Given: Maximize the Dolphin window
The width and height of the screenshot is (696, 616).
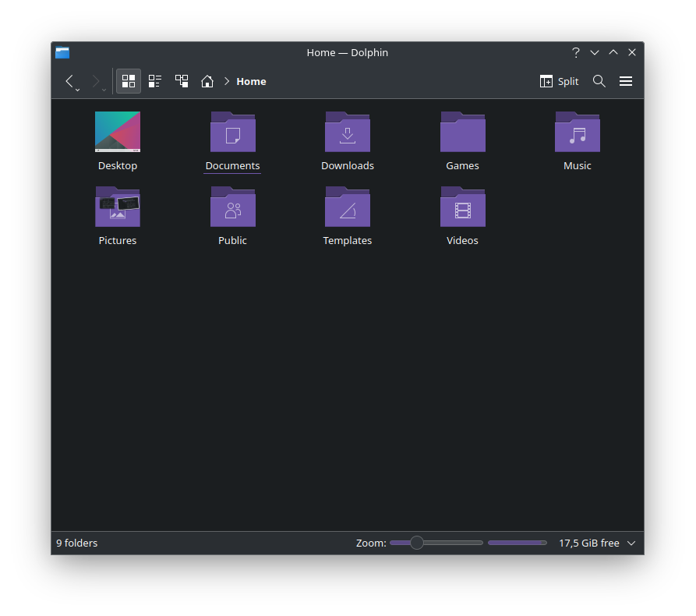Looking at the screenshot, I should [x=613, y=52].
